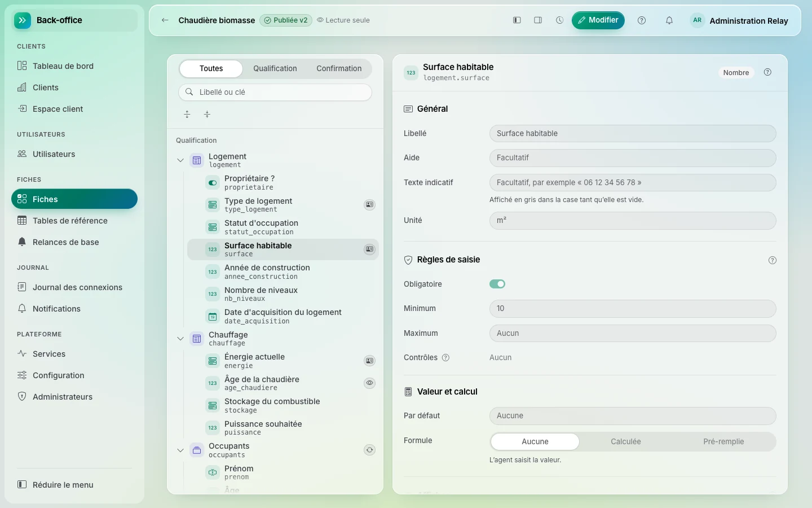Open the help icon next to Nombre

[x=767, y=72]
